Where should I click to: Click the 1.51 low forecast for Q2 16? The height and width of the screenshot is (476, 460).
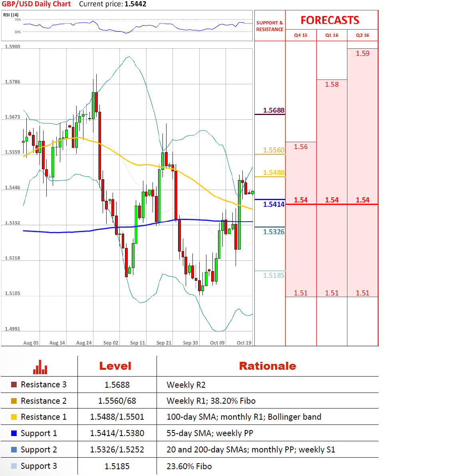click(363, 293)
